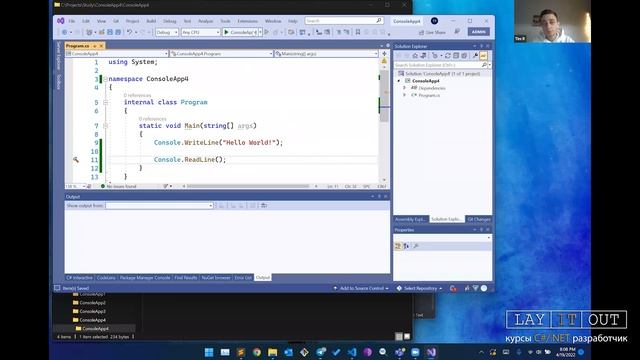This screenshot has height=360, width=640.
Task: Open the ConsoleApp4 project navigation dropdown
Action: [117, 53]
